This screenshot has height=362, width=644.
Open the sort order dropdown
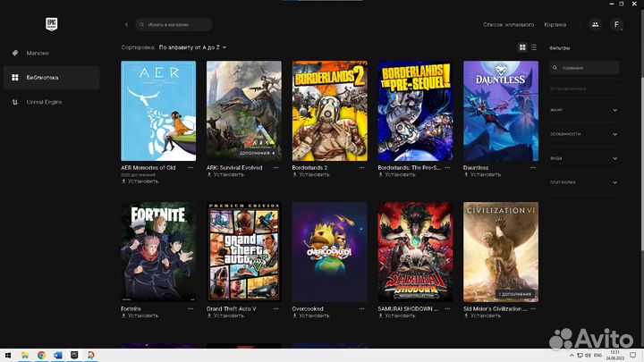[x=192, y=47]
